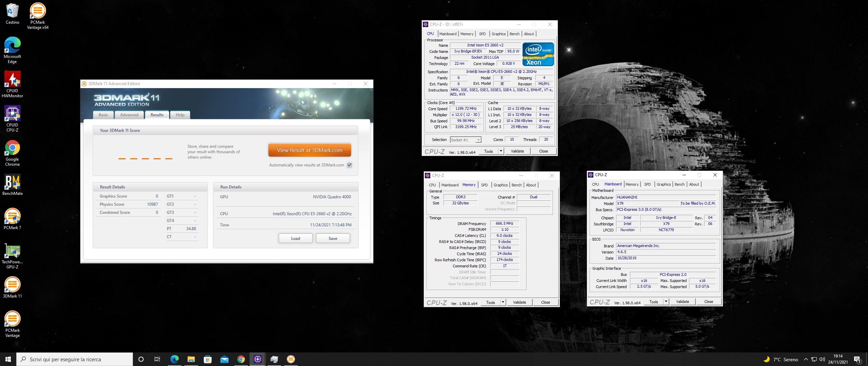This screenshot has height=366, width=868.
Task: Open Mail app from the taskbar
Action: point(224,359)
